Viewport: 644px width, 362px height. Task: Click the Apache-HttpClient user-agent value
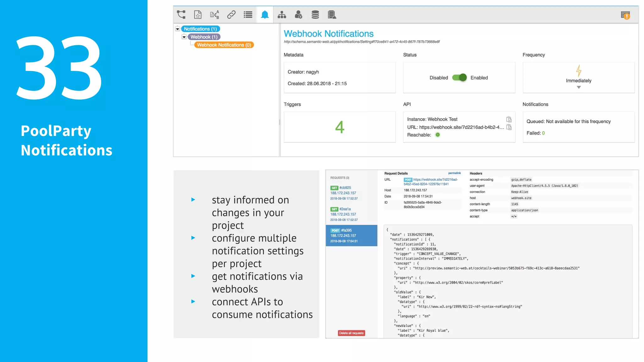(x=544, y=186)
